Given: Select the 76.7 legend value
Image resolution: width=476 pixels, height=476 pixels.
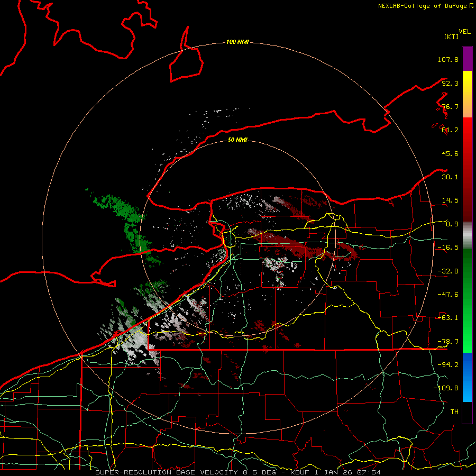Looking at the screenshot, I should click(450, 106).
